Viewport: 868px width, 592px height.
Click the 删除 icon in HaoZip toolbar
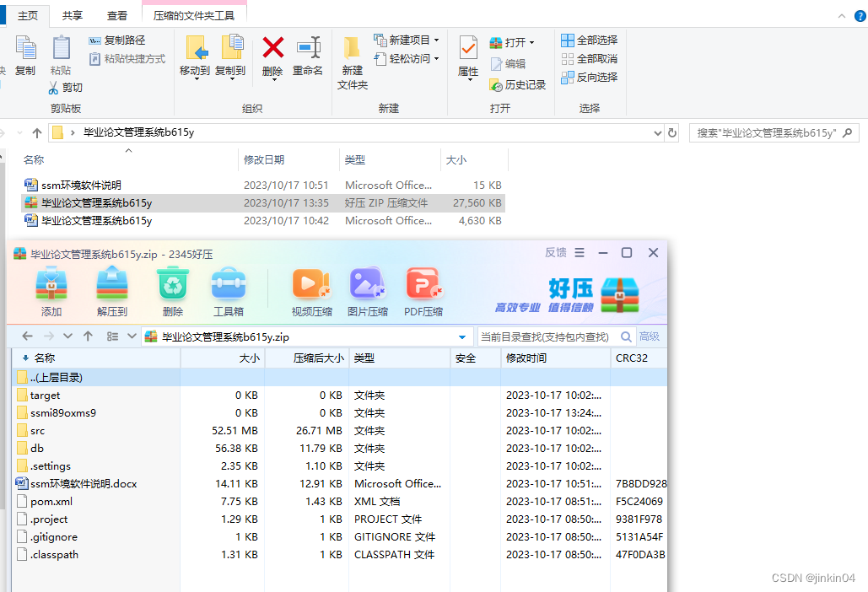172,287
